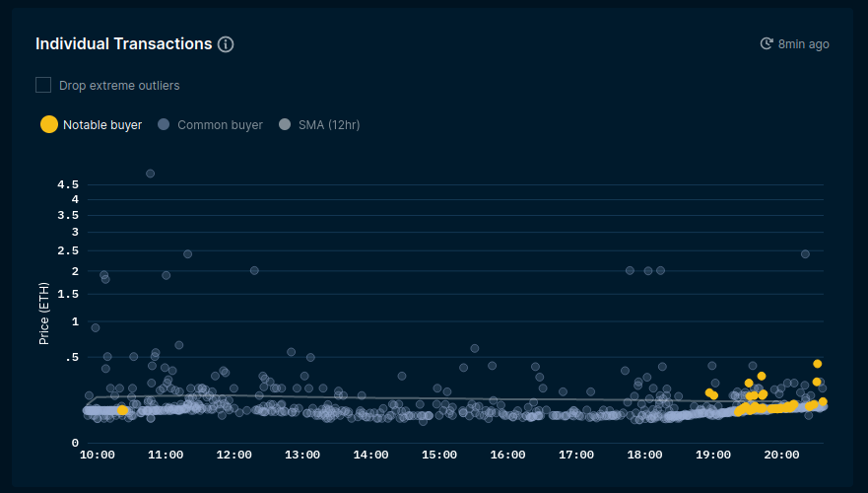Click the '8min ago' timestamp text
The image size is (868, 493).
coord(803,44)
